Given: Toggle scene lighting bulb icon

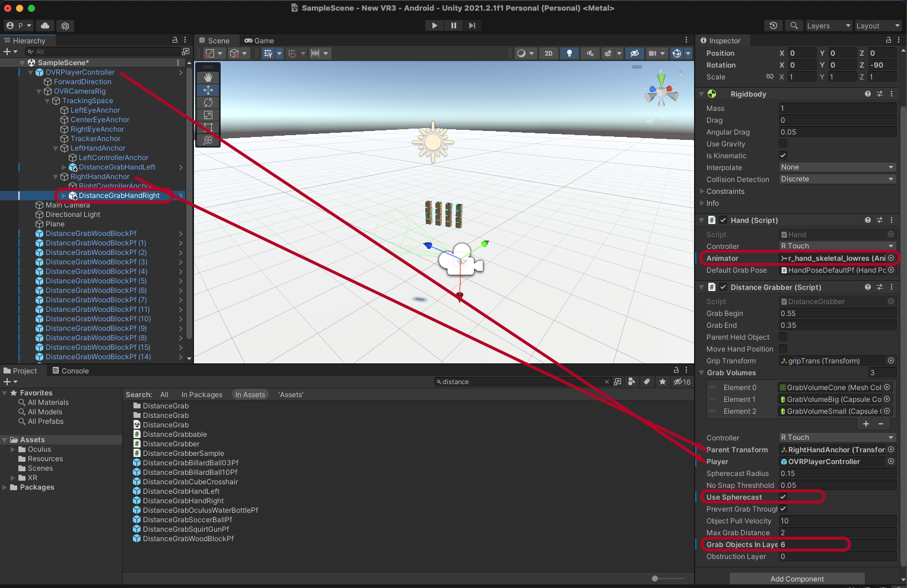Looking at the screenshot, I should (569, 53).
